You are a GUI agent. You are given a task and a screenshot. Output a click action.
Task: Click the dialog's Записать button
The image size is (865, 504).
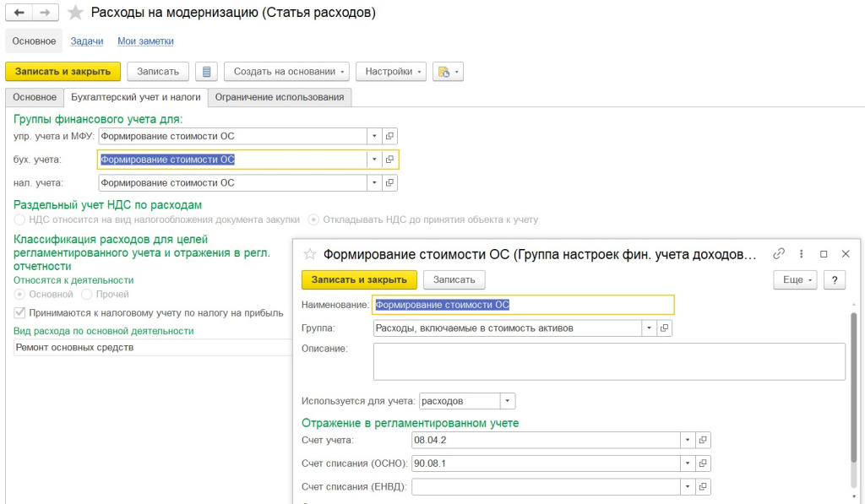pos(454,279)
